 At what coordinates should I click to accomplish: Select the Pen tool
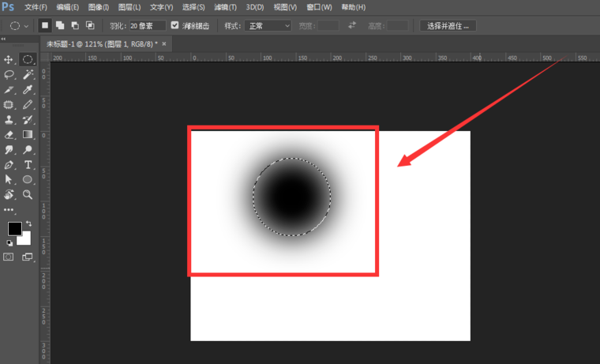click(9, 164)
